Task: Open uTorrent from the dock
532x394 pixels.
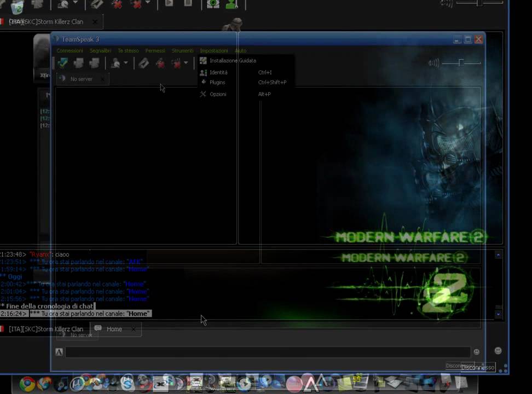Action: click(77, 384)
